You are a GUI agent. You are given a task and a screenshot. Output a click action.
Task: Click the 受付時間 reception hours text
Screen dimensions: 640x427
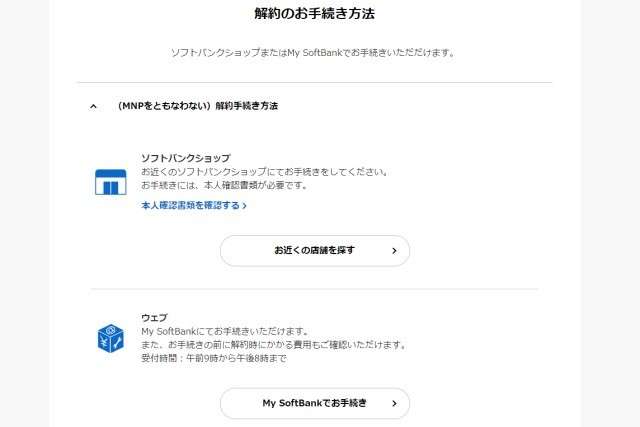[x=214, y=359]
